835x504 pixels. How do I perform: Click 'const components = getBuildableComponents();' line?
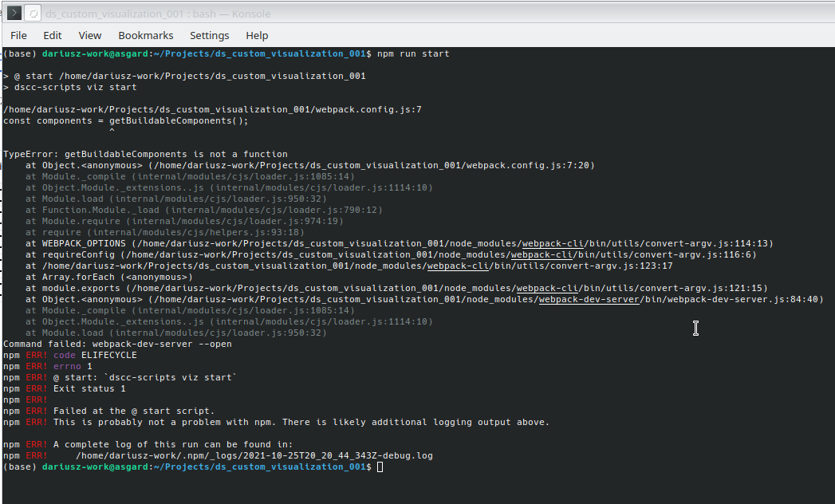126,120
